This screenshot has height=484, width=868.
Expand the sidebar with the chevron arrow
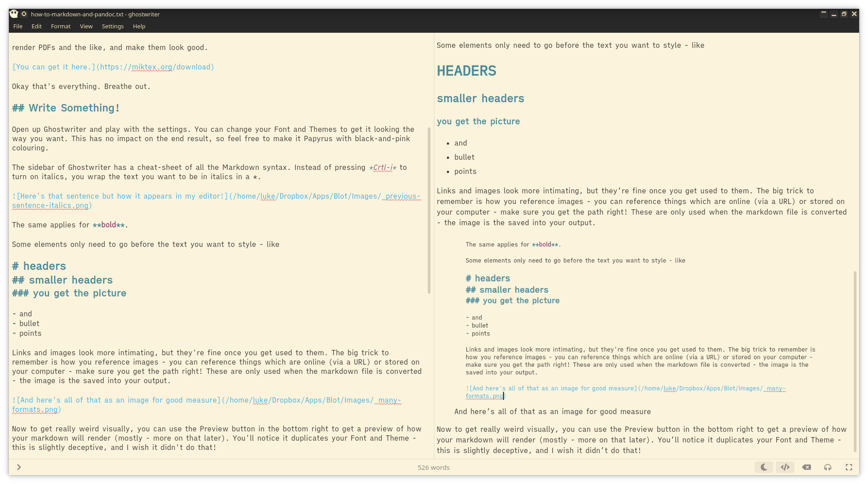tap(19, 467)
